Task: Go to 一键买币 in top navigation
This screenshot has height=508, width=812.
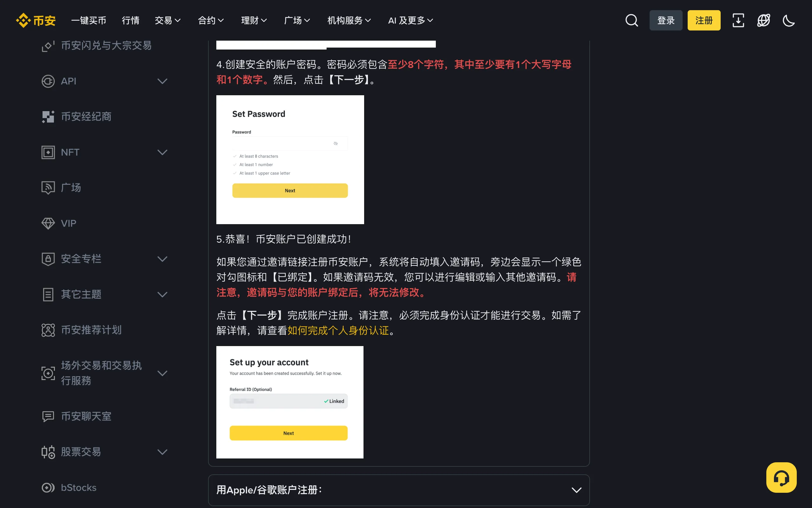Action: coord(88,21)
